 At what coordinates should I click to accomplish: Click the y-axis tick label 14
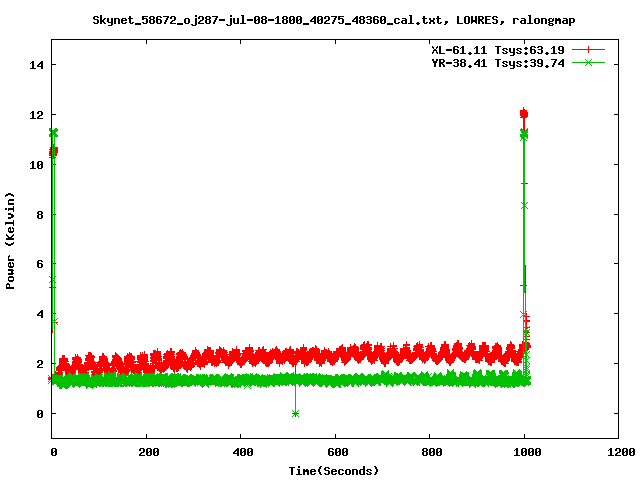(x=36, y=65)
